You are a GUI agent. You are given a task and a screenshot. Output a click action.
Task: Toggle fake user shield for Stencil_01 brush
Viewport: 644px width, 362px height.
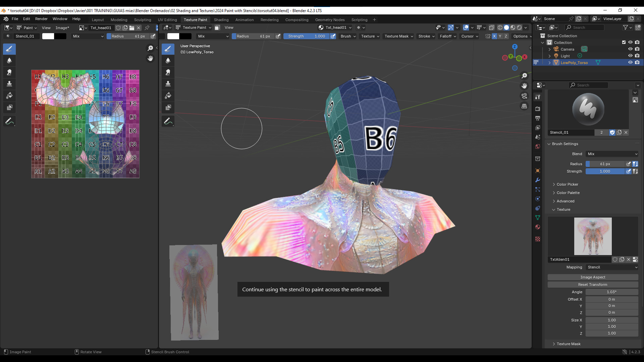pos(612,132)
